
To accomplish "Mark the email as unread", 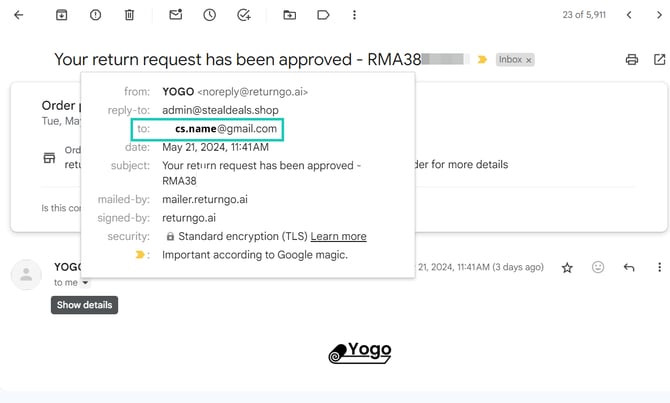I will (x=176, y=15).
